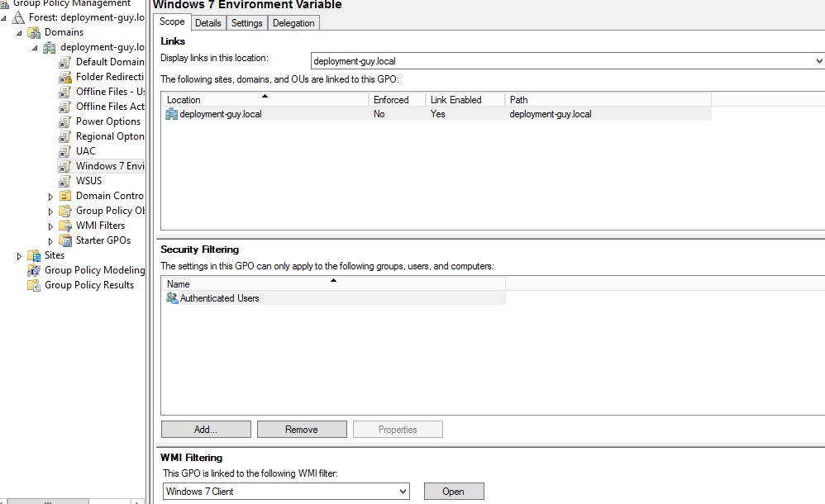825x504 pixels.
Task: Click the WMI Filters folder icon
Action: click(x=65, y=226)
